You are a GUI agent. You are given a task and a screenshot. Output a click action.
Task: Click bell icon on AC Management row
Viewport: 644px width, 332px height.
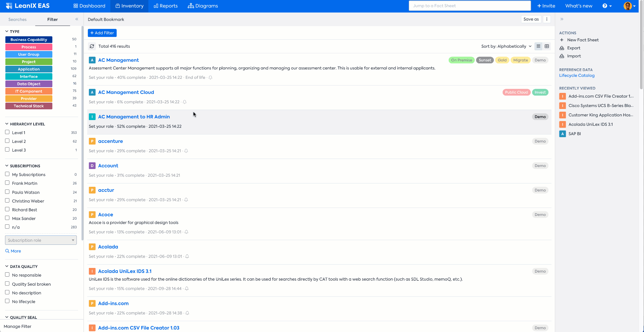[x=210, y=77]
